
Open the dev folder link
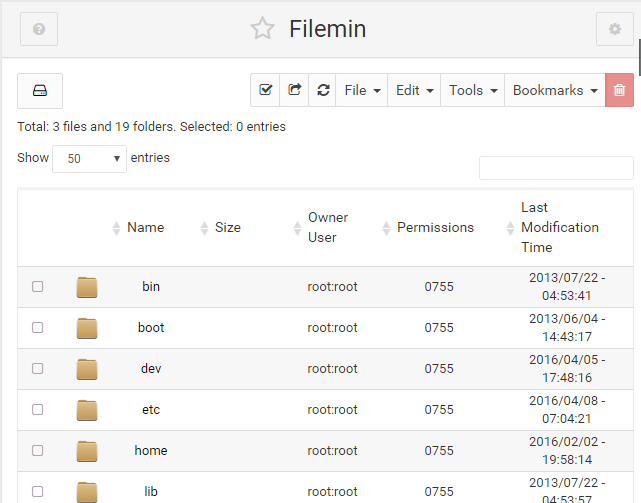coord(151,369)
